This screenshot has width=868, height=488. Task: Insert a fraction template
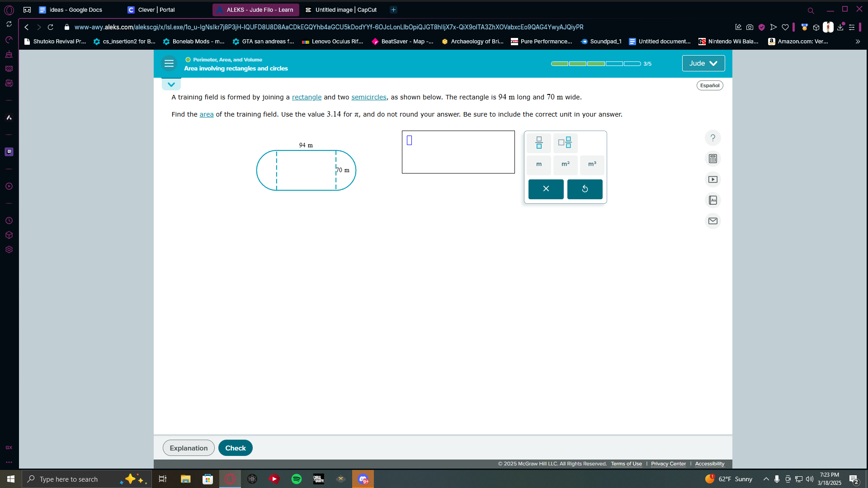(538, 143)
